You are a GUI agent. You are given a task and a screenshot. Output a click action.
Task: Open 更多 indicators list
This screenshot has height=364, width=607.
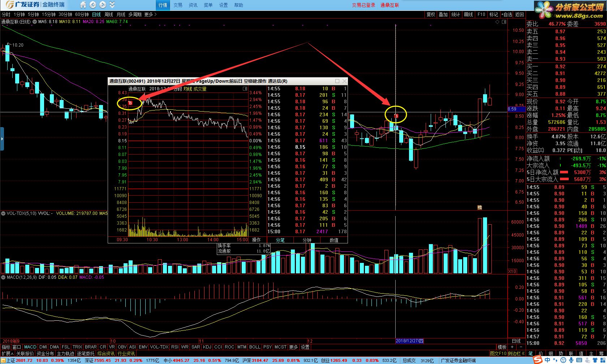293,347
